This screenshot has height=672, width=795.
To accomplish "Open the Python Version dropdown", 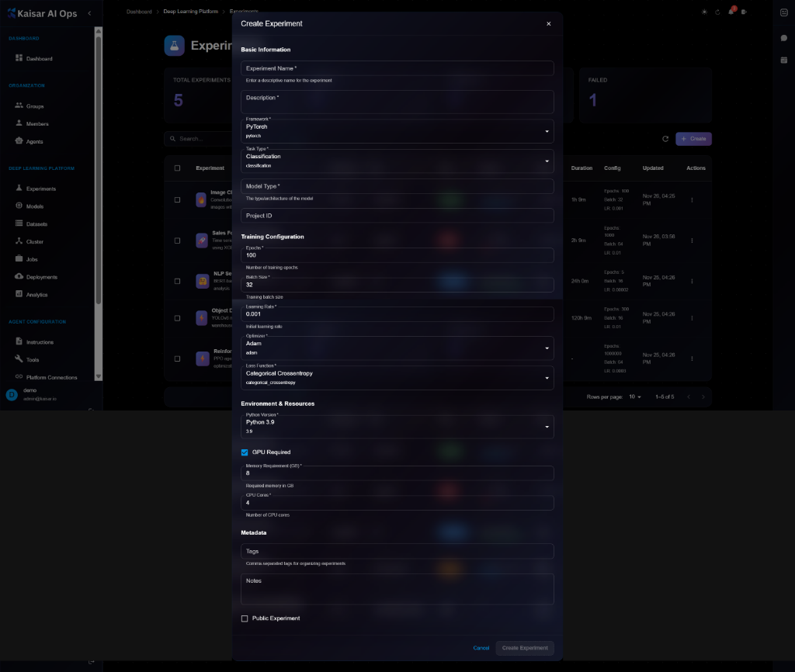I will 397,426.
